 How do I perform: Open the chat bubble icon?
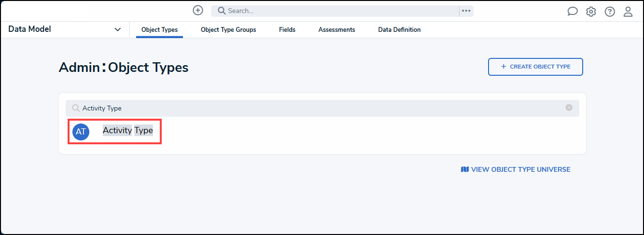point(573,12)
